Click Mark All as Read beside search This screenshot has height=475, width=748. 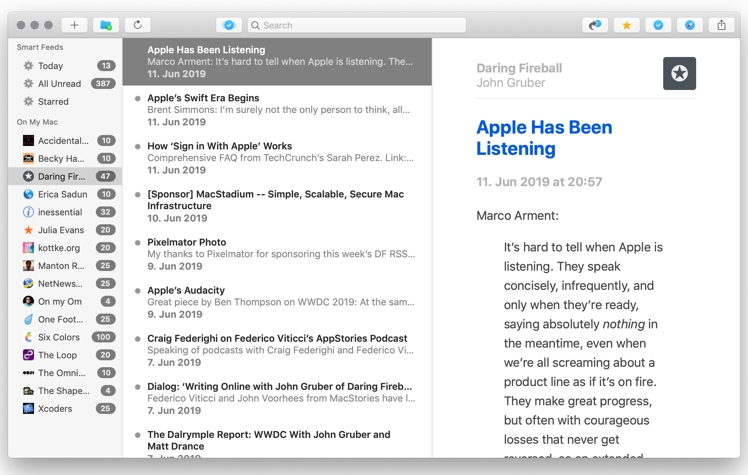click(x=228, y=25)
